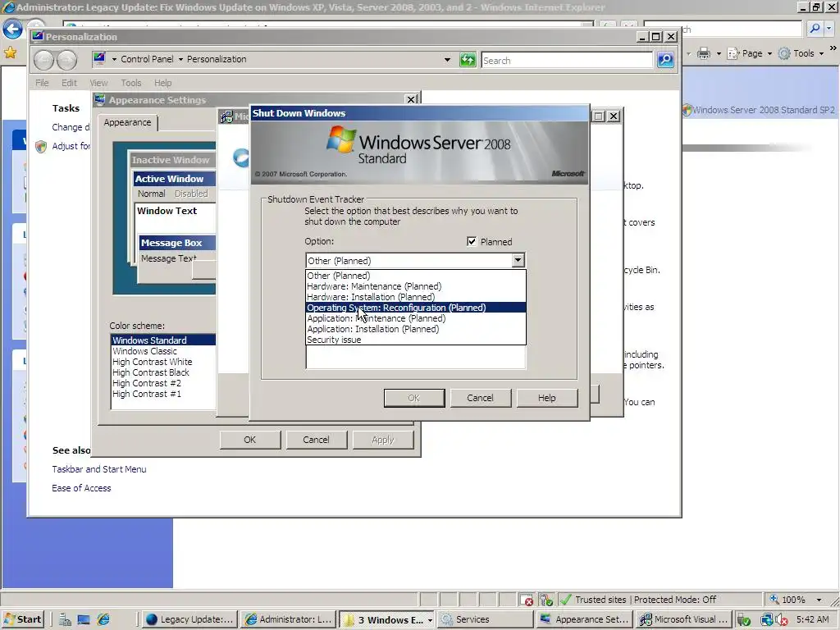This screenshot has width=840, height=630.
Task: Click the Personalization forward navigation button
Action: coord(67,60)
